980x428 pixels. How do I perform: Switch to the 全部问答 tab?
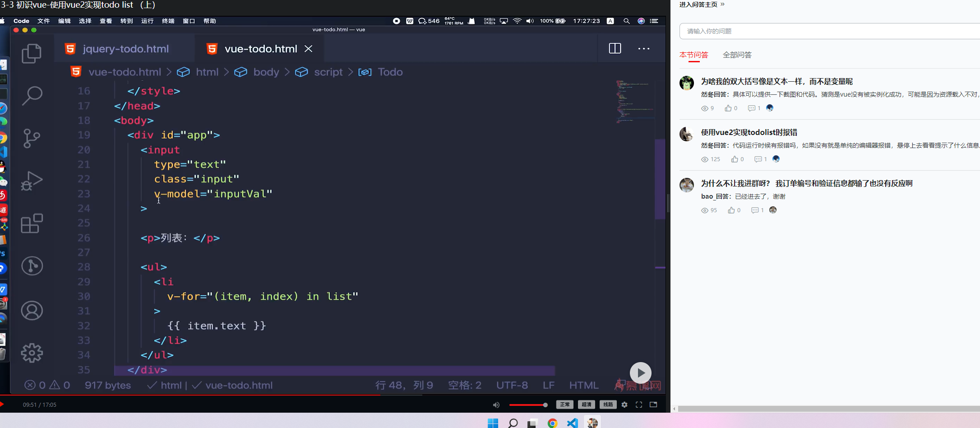click(737, 55)
